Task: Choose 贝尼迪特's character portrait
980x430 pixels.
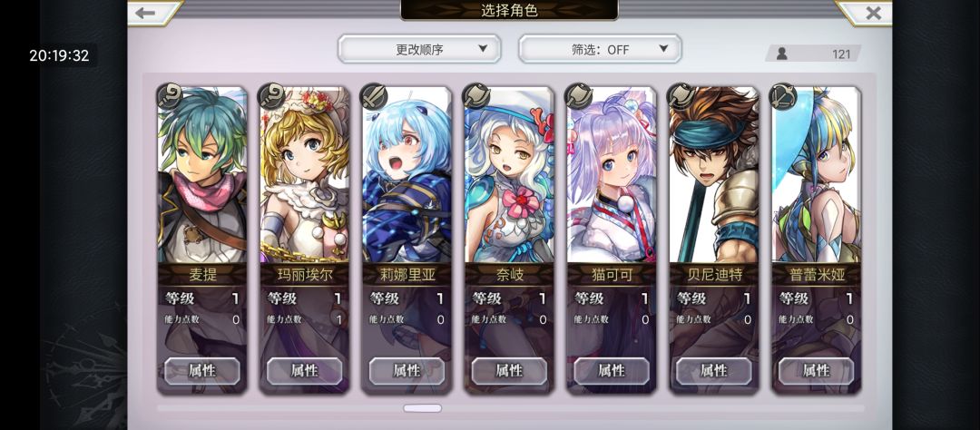Action: pos(714,175)
